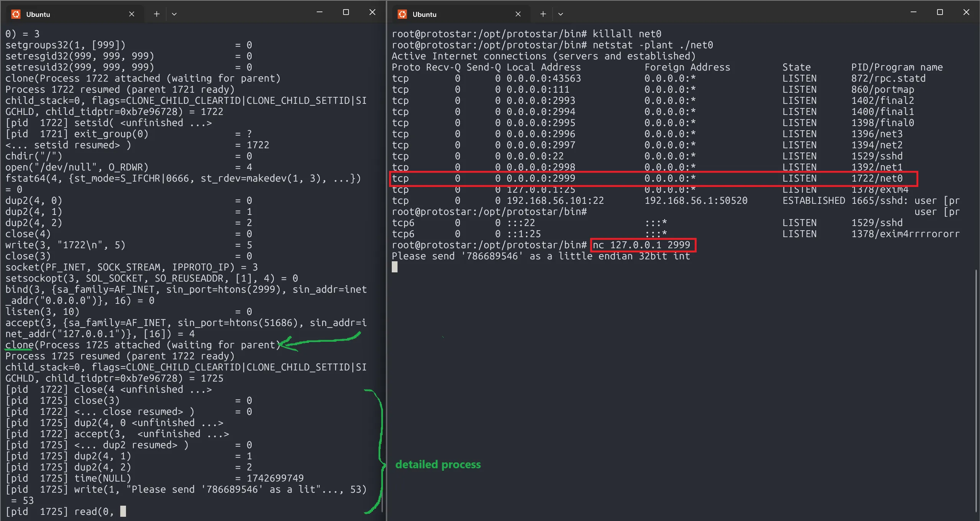Click the Ubuntu logo icon on the left terminal tab
Screen dimensions: 980x521
[x=16, y=14]
